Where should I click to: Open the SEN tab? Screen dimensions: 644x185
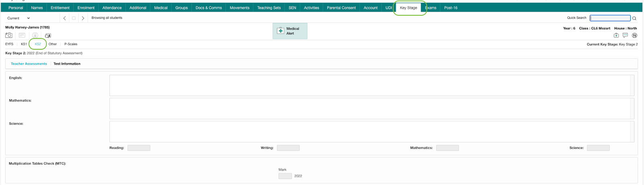click(x=292, y=8)
